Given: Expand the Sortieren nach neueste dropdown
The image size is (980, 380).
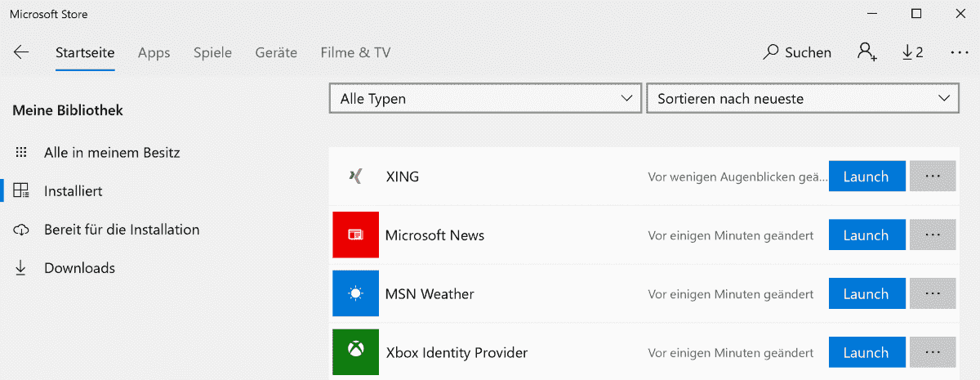Looking at the screenshot, I should tap(802, 98).
